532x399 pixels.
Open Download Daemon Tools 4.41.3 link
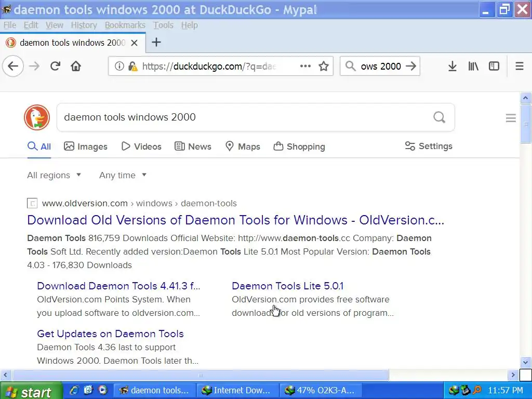point(118,286)
